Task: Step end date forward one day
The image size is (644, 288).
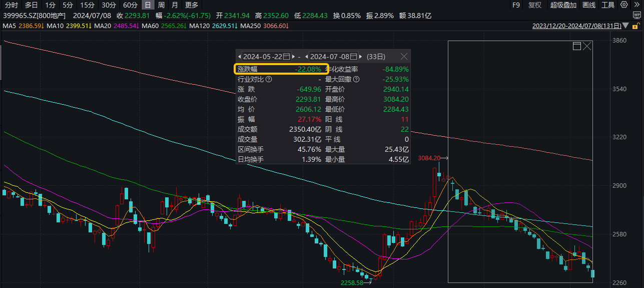Action: [361, 57]
